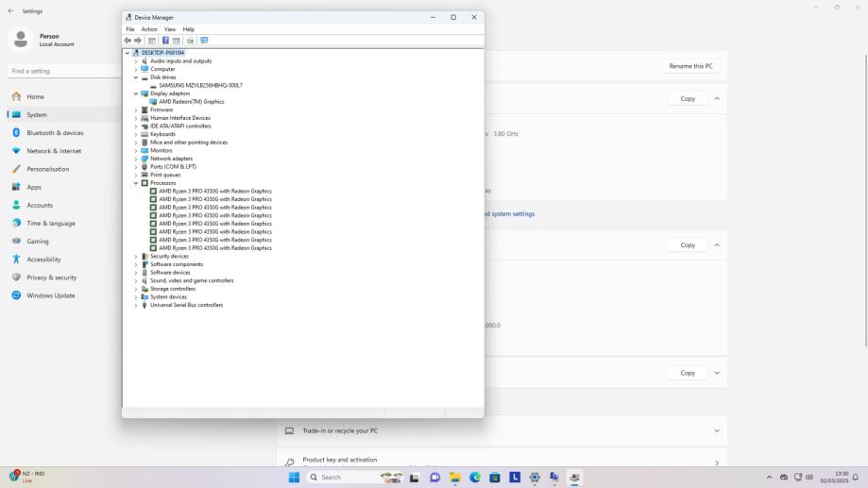Click the Rename this PC button
868x488 pixels.
690,65
